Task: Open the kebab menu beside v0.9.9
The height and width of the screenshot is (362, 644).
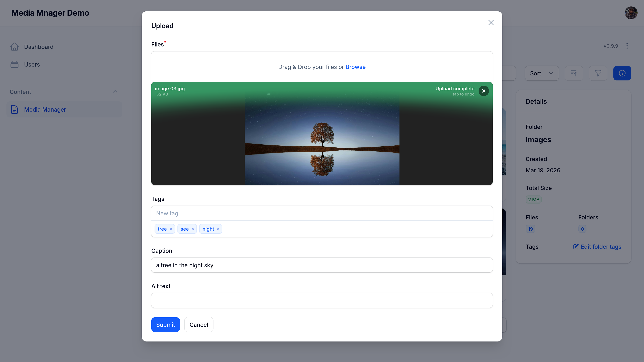Action: coord(627,46)
